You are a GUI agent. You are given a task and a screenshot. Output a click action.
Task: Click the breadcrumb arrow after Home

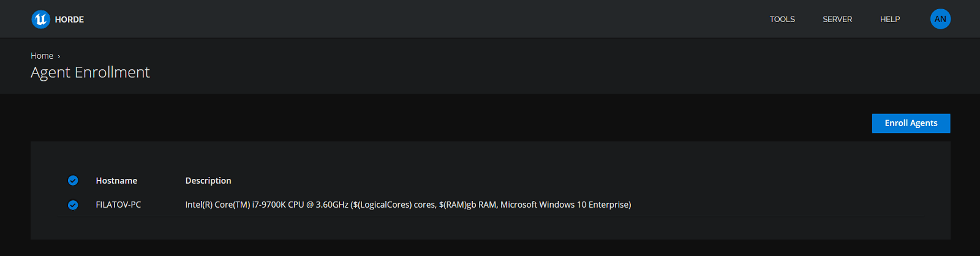(x=59, y=56)
